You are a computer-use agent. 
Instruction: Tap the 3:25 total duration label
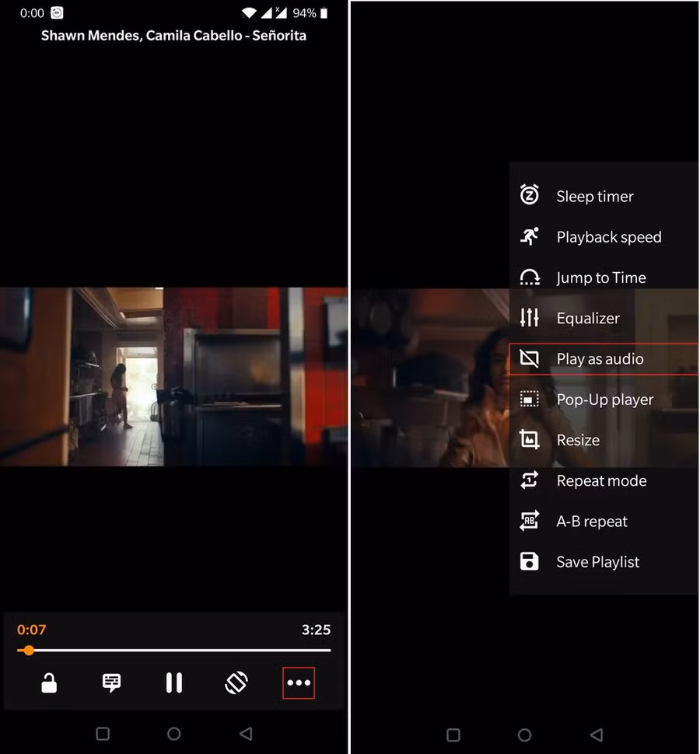316,630
